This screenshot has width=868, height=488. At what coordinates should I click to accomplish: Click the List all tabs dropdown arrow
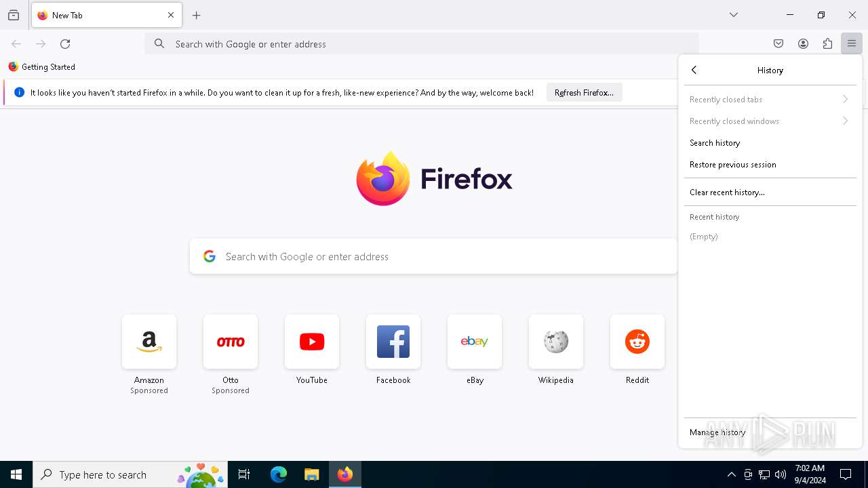[734, 15]
